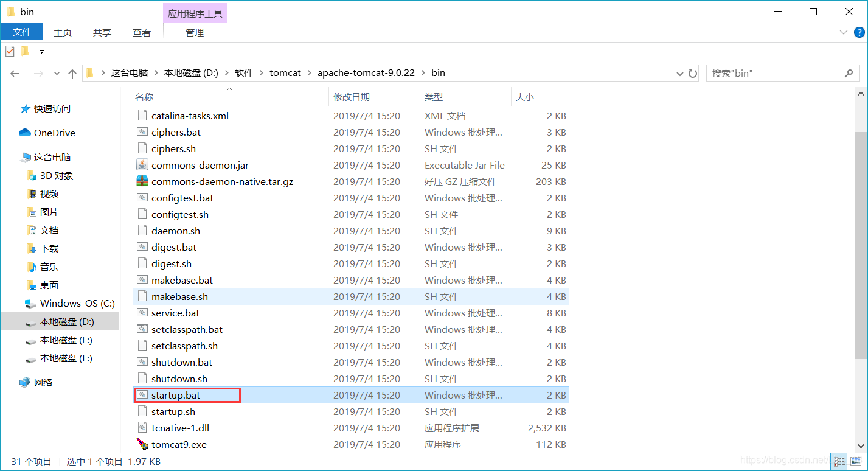This screenshot has height=471, width=868.
Task: Click the Back navigation arrow
Action: pyautogui.click(x=15, y=73)
